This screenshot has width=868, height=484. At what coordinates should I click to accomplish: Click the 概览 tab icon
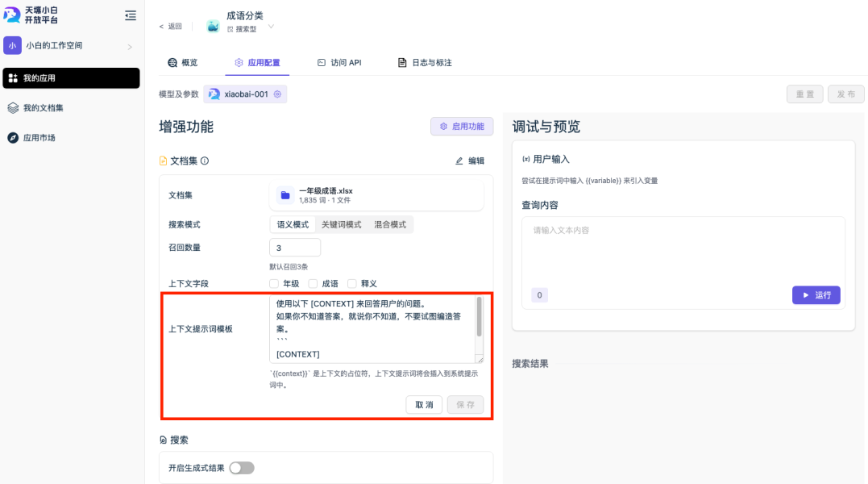(x=172, y=63)
